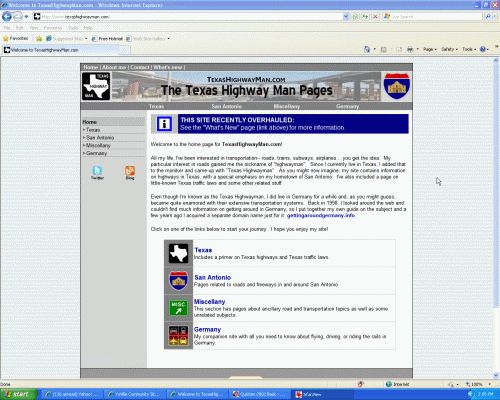Open the Safety dropdown menu
This screenshot has width=500, height=400.
click(449, 49)
